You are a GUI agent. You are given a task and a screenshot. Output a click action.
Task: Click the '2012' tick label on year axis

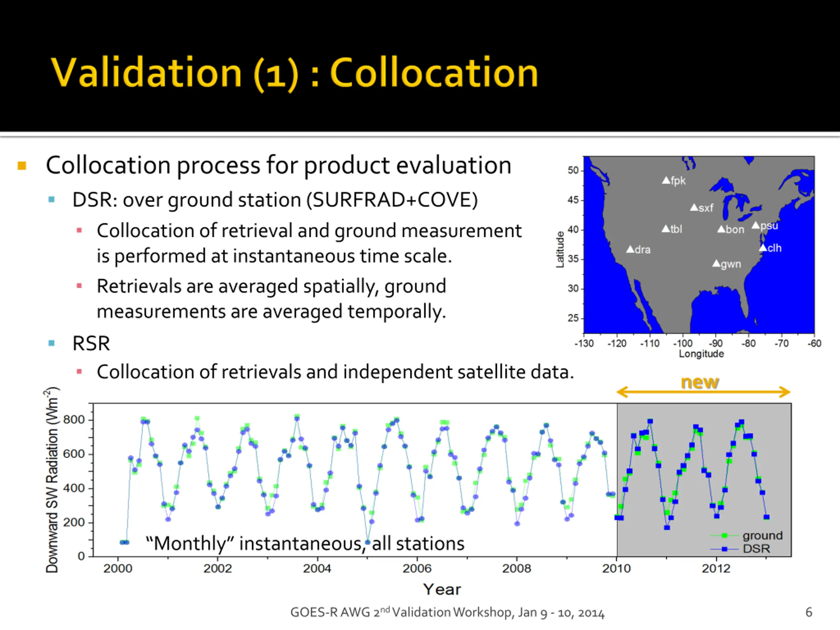pyautogui.click(x=716, y=569)
